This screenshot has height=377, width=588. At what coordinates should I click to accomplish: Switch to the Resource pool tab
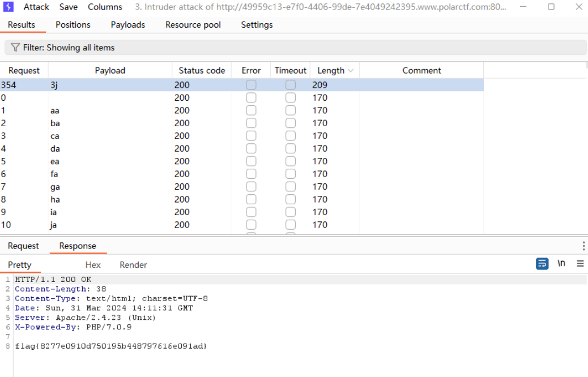click(x=193, y=25)
